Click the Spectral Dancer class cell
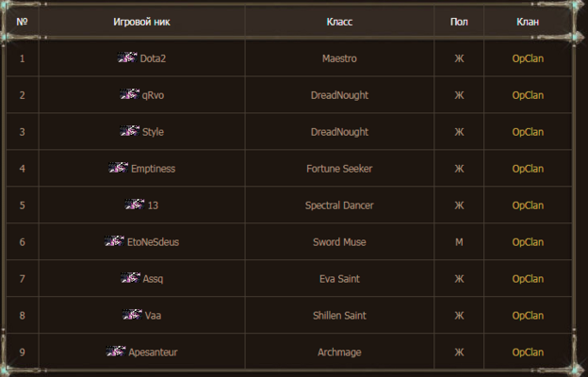 pos(339,205)
